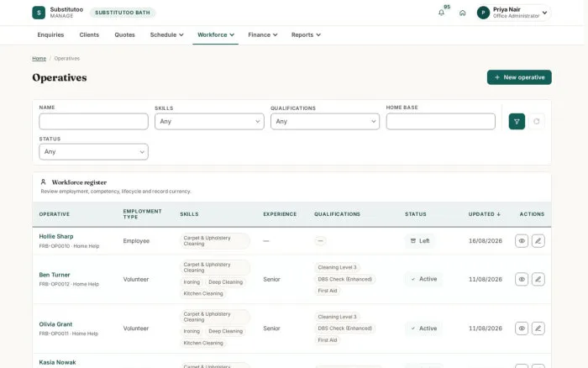Click the 16/08/2026 updated date
This screenshot has width=588, height=368.
[x=486, y=241]
